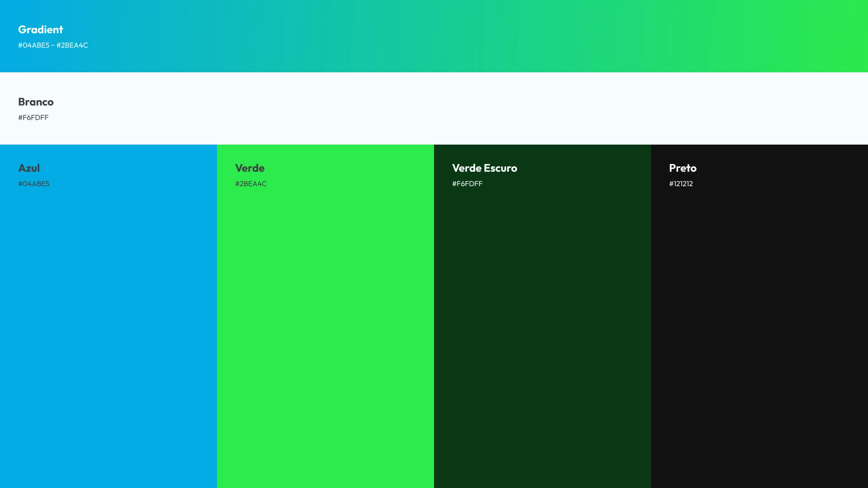Click the Gradient color band

point(434,36)
